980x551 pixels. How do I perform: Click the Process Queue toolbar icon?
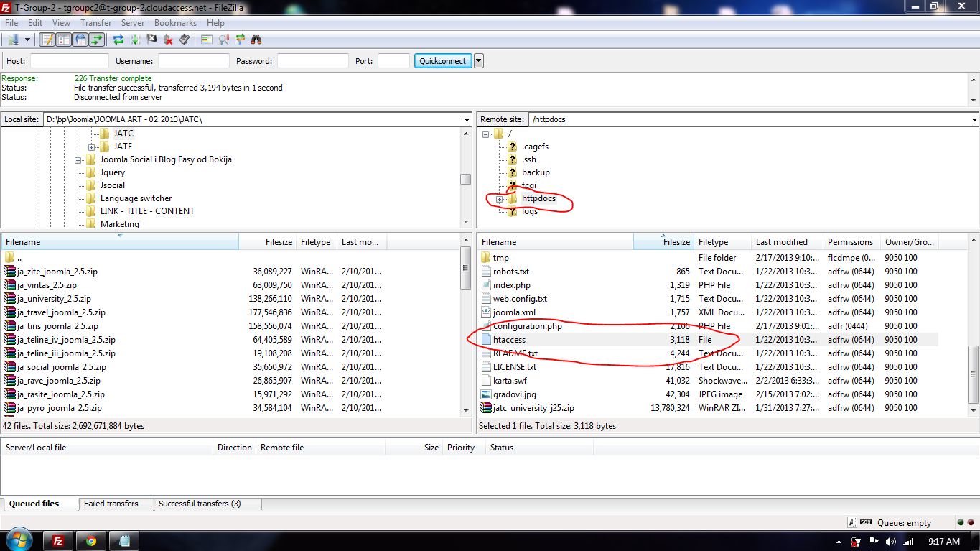pos(135,40)
